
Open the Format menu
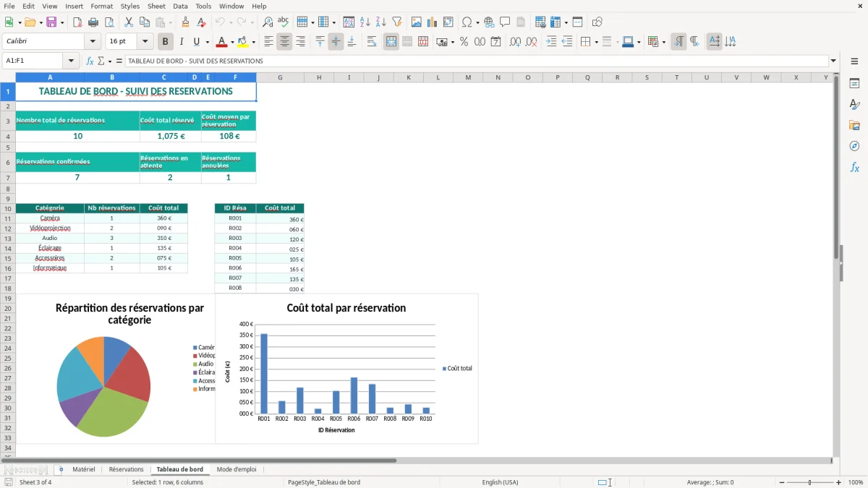tap(101, 6)
